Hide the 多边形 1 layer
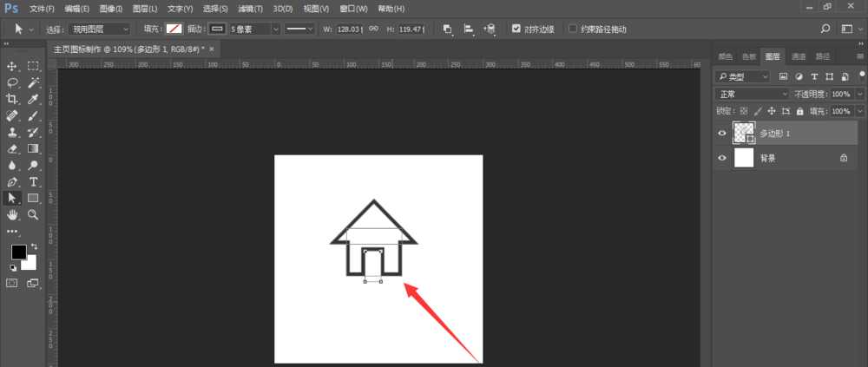Screen dimensions: 868x367 (x=721, y=134)
